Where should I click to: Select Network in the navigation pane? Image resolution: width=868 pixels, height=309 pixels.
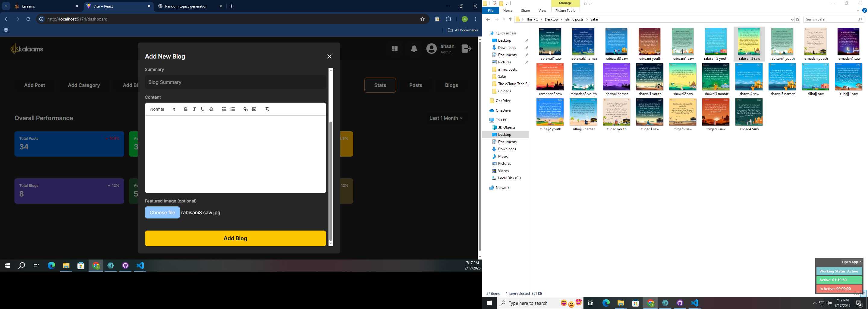pos(502,188)
